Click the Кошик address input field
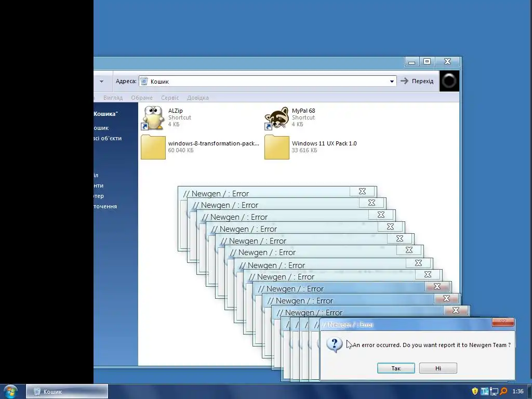 268,82
